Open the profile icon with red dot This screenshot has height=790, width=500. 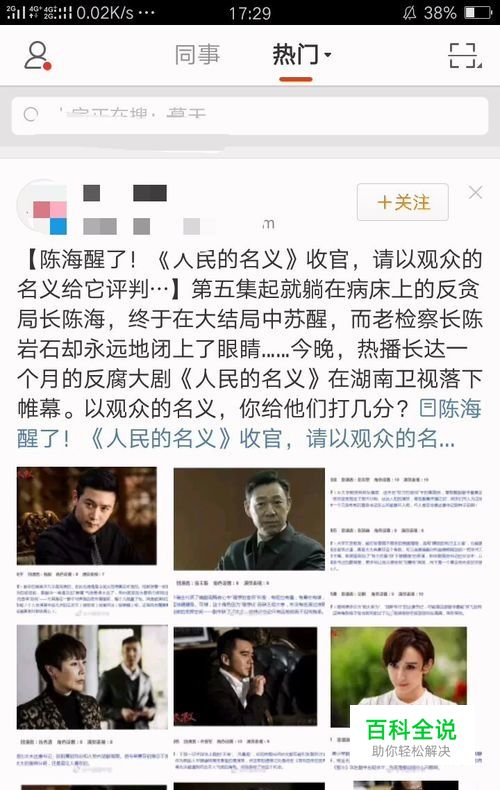click(38, 55)
